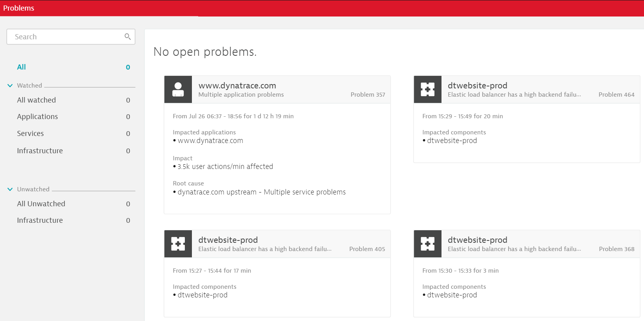Click '3.5k user actions/min affected' text
Image resolution: width=644 pixels, height=321 pixels.
click(225, 167)
